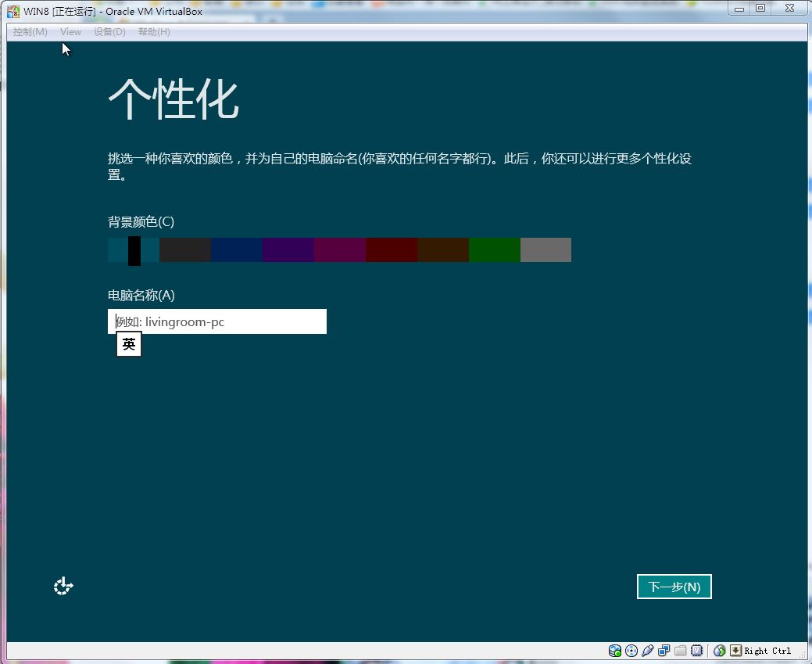Click the 电脑名称 text input field

(217, 321)
